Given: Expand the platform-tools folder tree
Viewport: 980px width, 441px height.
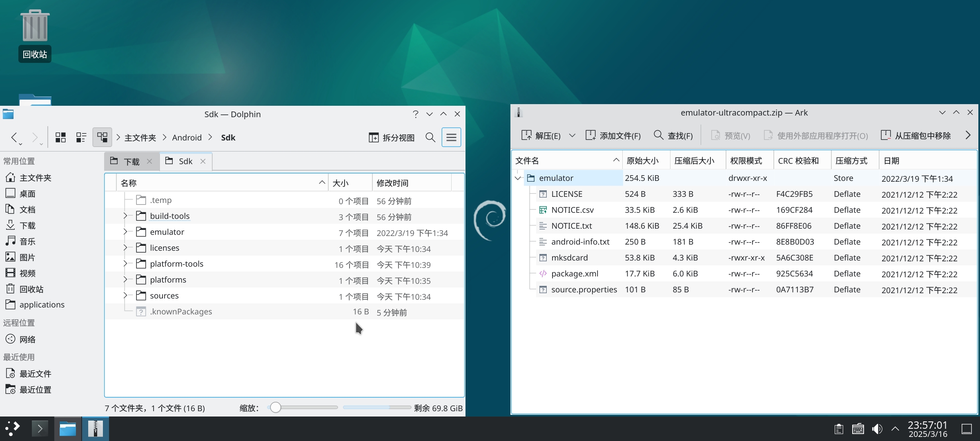Looking at the screenshot, I should [125, 263].
